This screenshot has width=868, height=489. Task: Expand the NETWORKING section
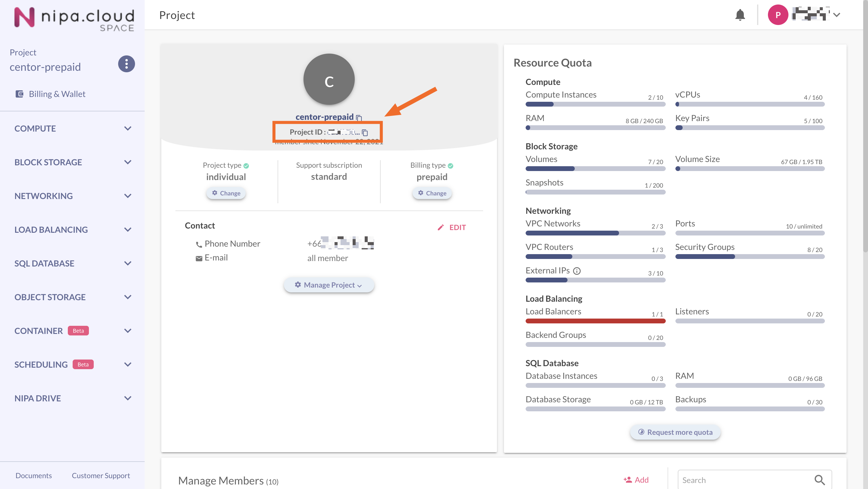coord(72,195)
